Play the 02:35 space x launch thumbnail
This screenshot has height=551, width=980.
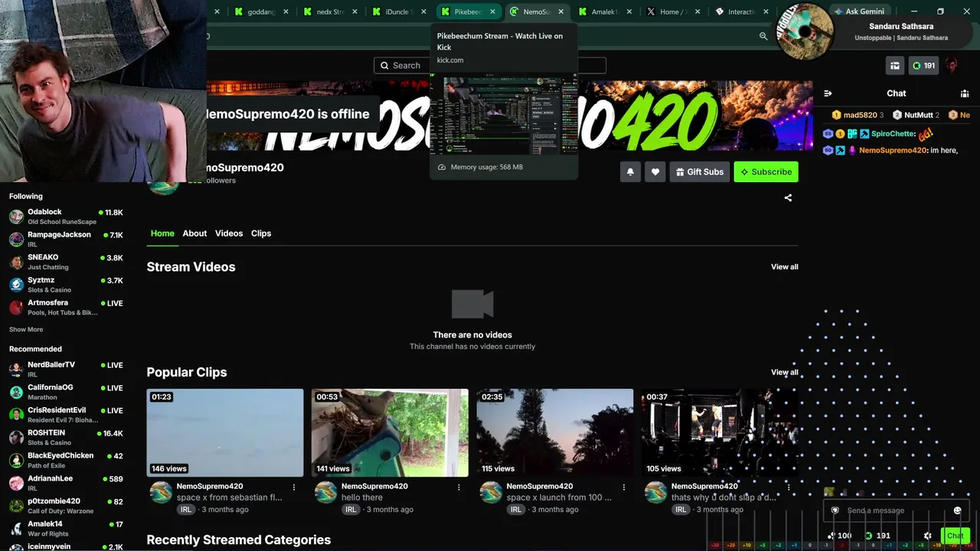point(555,432)
